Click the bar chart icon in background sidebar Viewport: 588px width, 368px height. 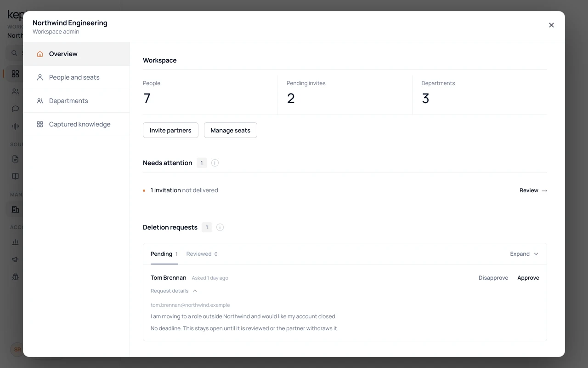[15, 242]
